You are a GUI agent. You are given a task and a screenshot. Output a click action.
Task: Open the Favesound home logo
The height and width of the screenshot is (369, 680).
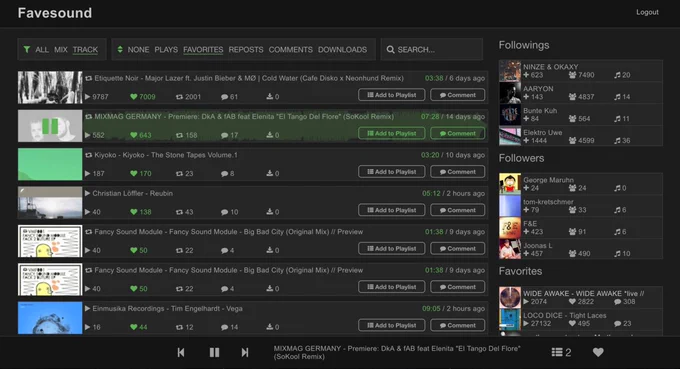(55, 13)
